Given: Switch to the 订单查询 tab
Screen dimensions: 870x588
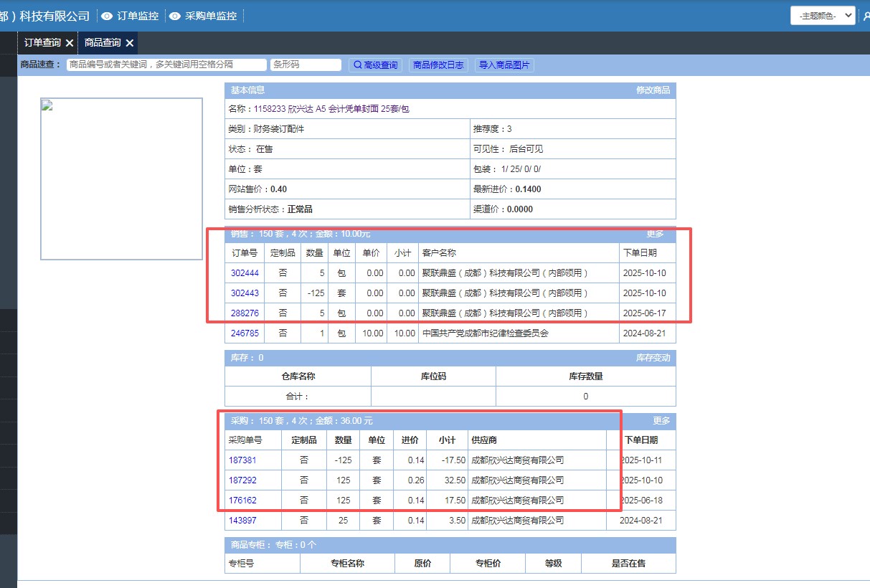Looking at the screenshot, I should pyautogui.click(x=42, y=43).
